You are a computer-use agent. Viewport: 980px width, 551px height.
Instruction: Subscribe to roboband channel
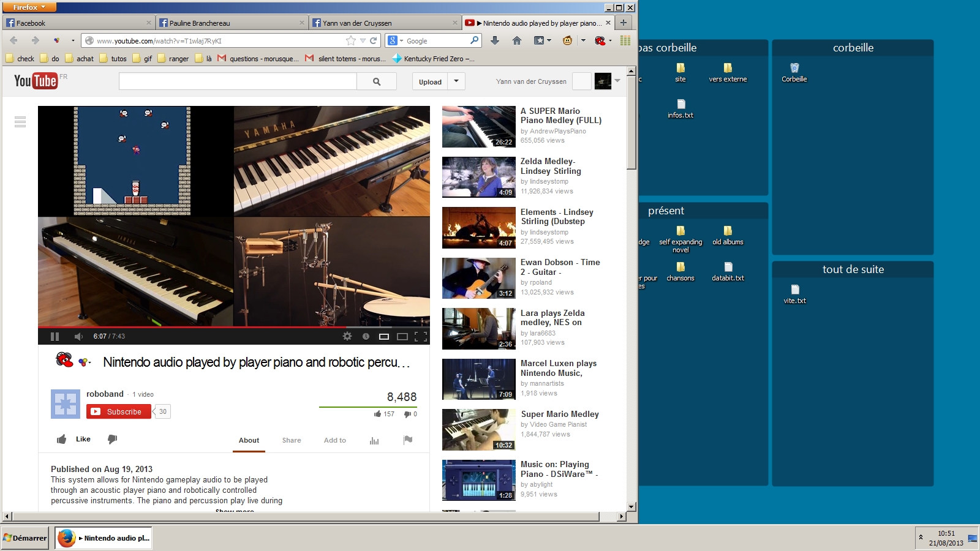tap(118, 412)
